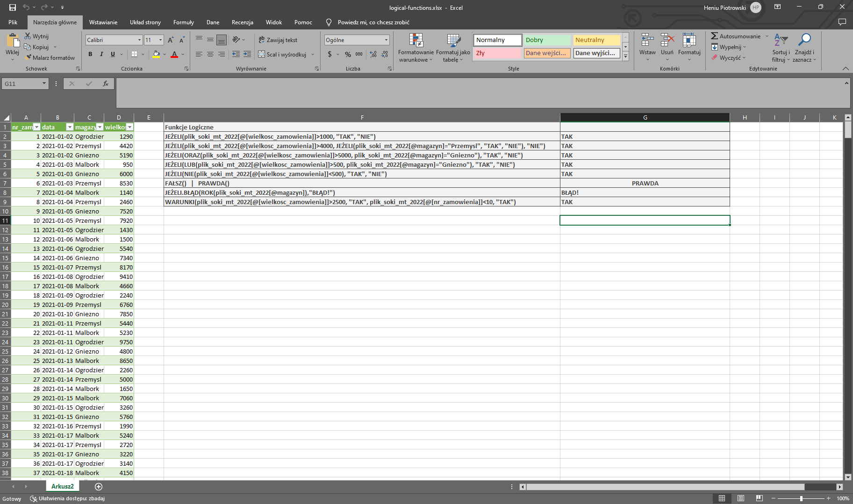The image size is (853, 504).
Task: Click the Kopiuj copy button
Action: [x=36, y=47]
